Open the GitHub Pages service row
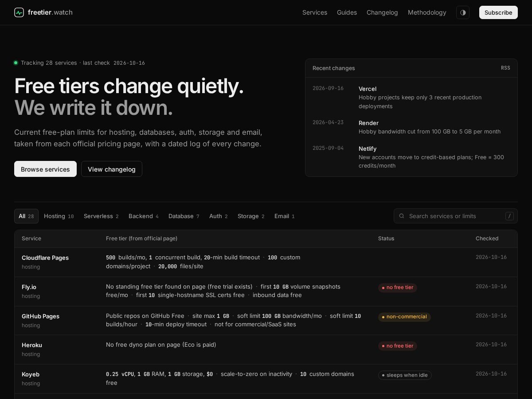 (266, 321)
